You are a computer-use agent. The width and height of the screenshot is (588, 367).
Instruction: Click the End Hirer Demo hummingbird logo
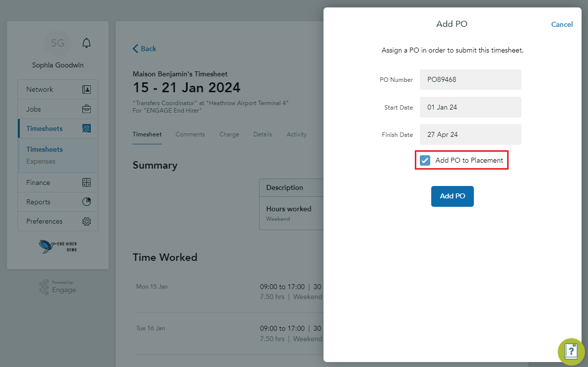pyautogui.click(x=58, y=246)
